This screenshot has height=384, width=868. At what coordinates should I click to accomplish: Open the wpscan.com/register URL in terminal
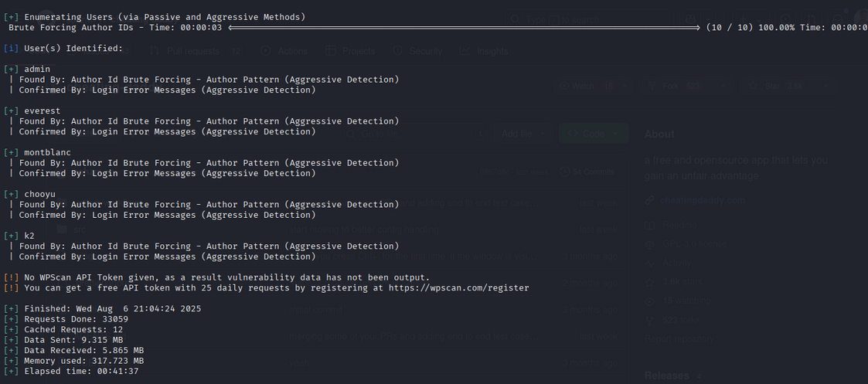[x=475, y=288]
